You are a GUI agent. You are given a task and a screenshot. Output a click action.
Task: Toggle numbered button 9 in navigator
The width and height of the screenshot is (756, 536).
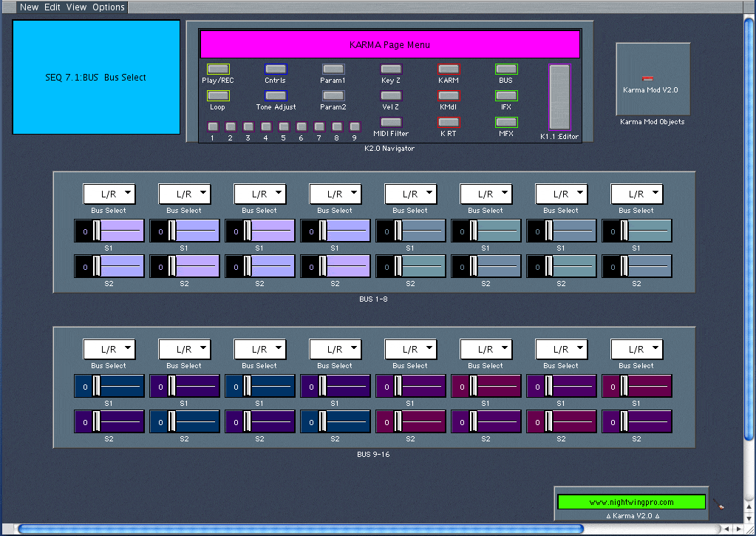click(354, 126)
